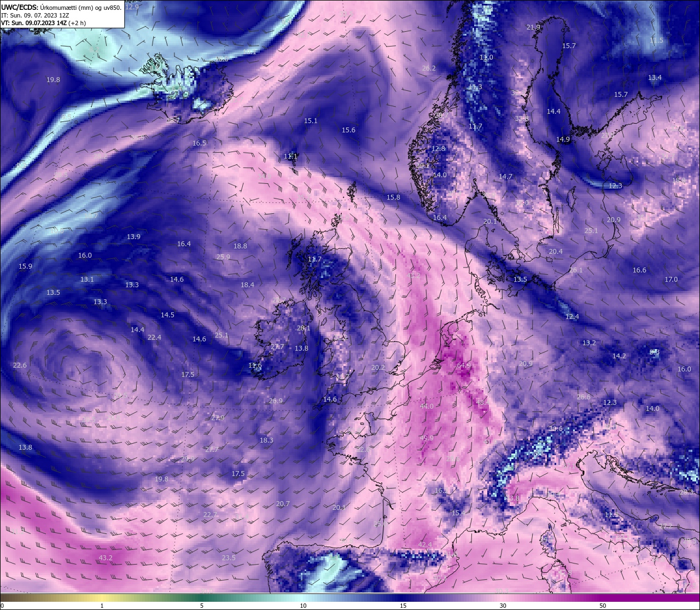Click the 12.4 value label
Viewport: 700px width, 610px height.
click(x=572, y=317)
